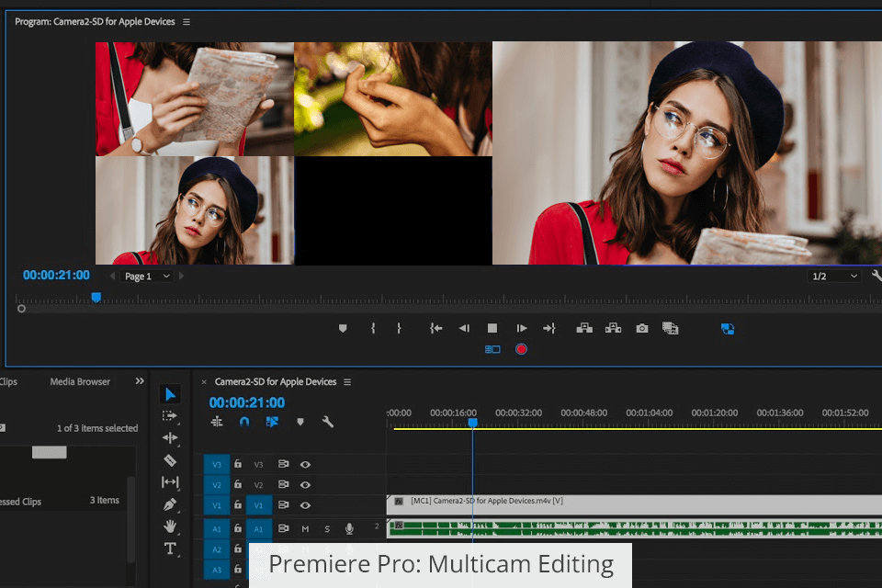Screen dimensions: 882x588
Task: Add a marker in the Program monitor
Action: click(x=343, y=328)
